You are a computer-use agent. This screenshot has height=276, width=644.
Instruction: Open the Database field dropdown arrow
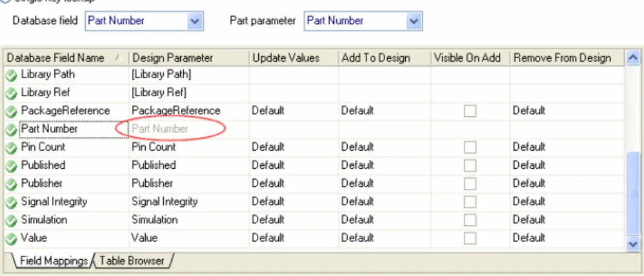click(195, 21)
